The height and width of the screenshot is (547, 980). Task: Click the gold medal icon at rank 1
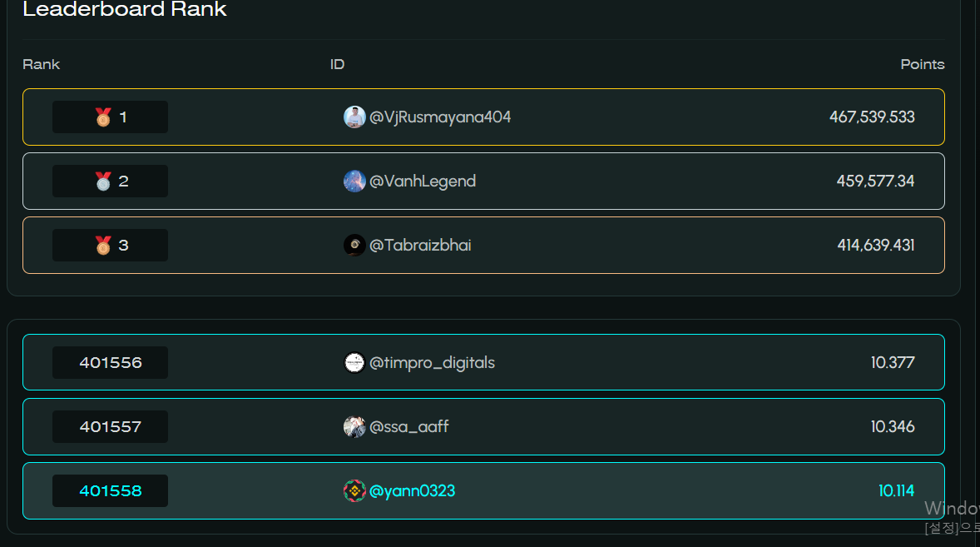[103, 117]
